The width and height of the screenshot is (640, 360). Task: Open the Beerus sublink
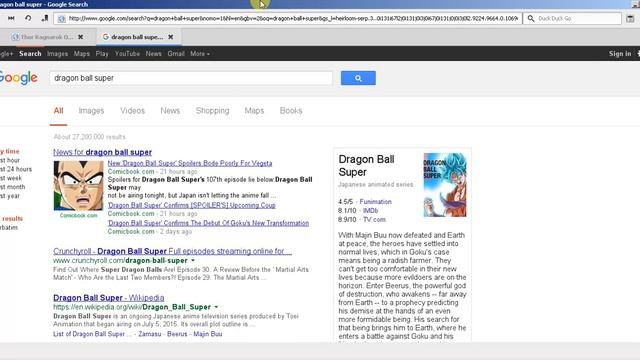click(x=177, y=334)
